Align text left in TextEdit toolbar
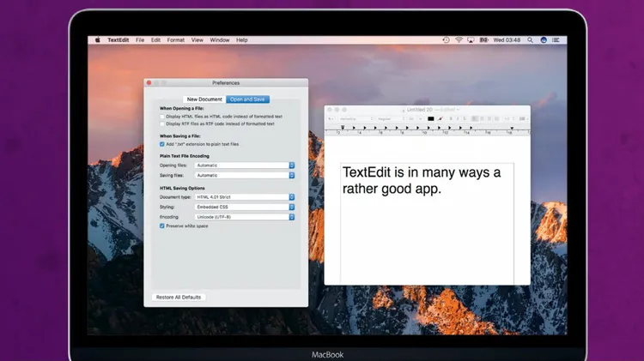The height and width of the screenshot is (361, 644). click(474, 119)
